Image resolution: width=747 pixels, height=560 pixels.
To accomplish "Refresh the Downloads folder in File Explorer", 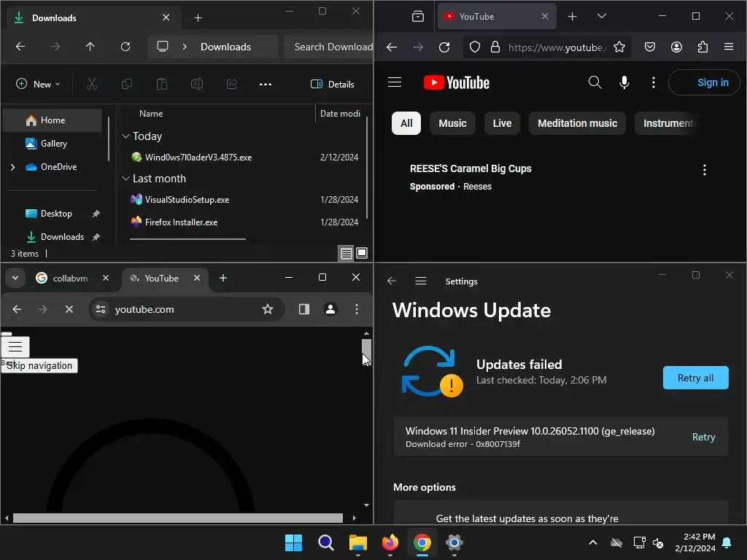I will 125,47.
